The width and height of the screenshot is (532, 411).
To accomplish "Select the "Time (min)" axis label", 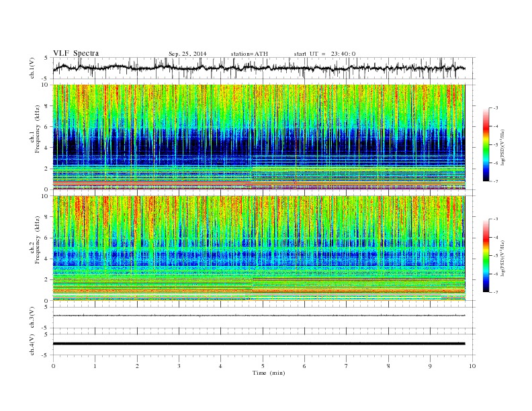I will (269, 373).
